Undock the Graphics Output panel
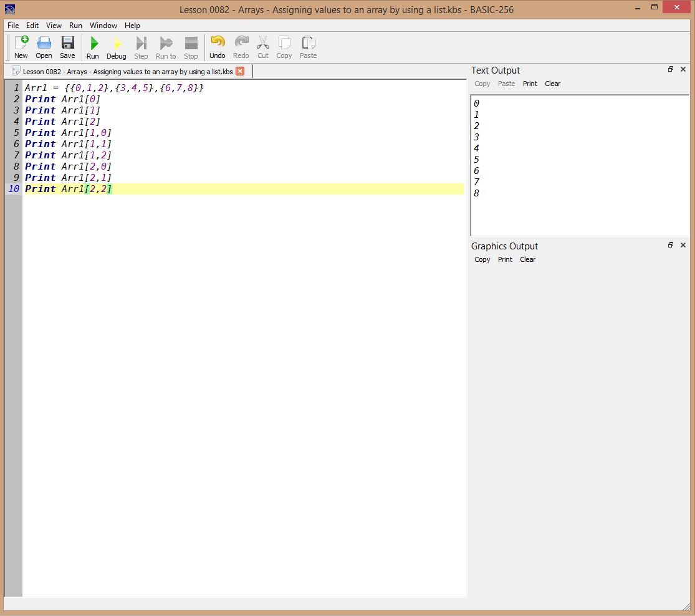The image size is (695, 616). pos(671,245)
